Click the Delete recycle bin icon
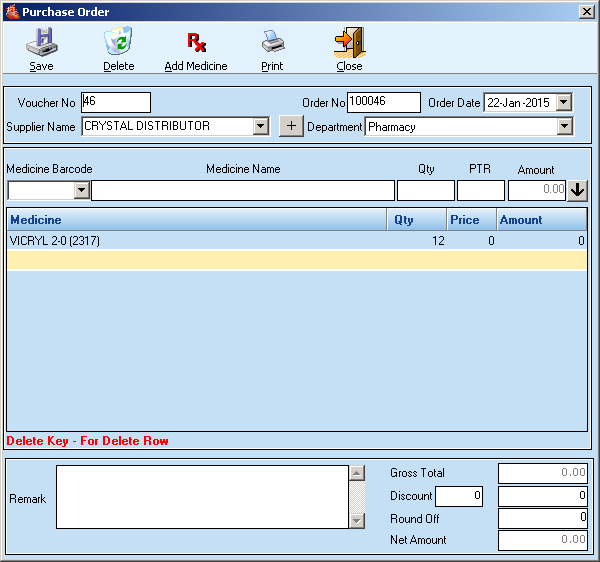600x562 pixels. [118, 43]
